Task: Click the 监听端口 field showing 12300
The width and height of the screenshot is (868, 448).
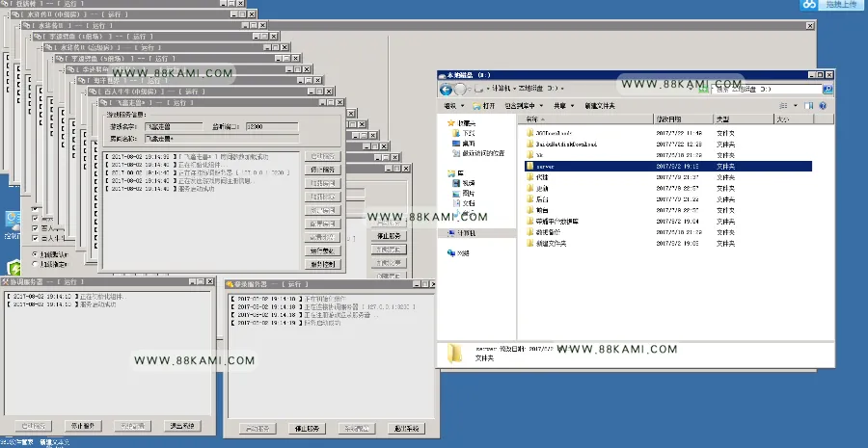Action: pyautogui.click(x=272, y=126)
